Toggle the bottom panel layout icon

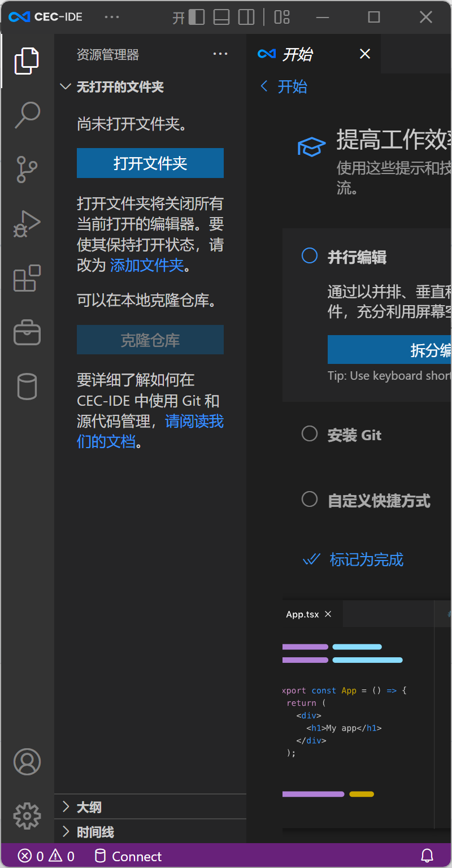pyautogui.click(x=221, y=17)
